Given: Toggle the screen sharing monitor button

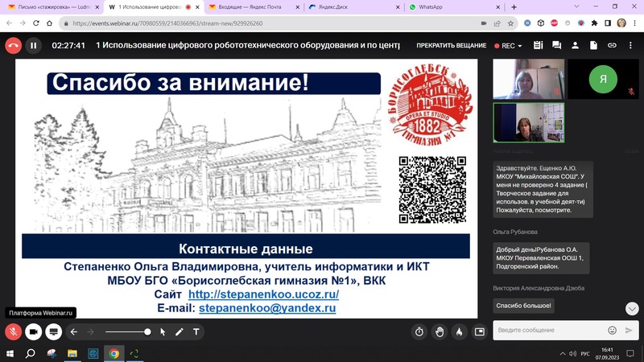Looking at the screenshot, I should click(x=54, y=331).
